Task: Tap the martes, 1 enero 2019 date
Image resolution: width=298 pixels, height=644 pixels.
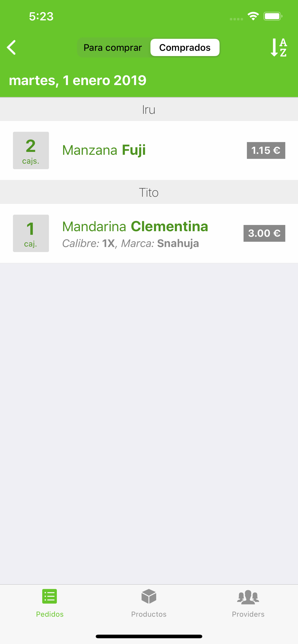Action: click(78, 80)
